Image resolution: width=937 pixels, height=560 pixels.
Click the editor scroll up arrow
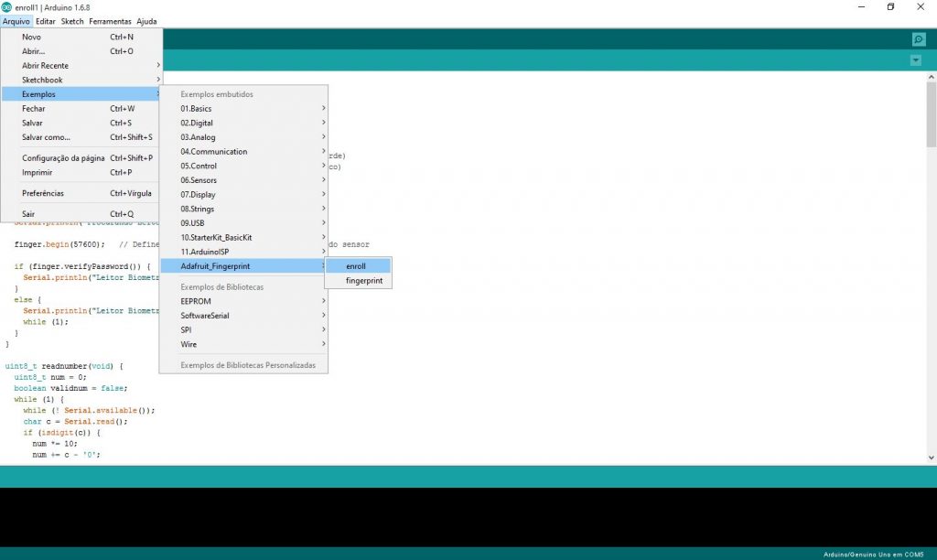coord(931,77)
